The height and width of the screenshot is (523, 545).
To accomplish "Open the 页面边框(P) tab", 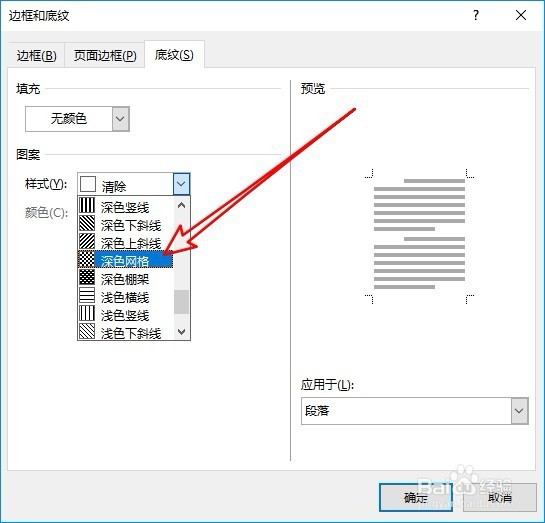I will click(x=105, y=55).
